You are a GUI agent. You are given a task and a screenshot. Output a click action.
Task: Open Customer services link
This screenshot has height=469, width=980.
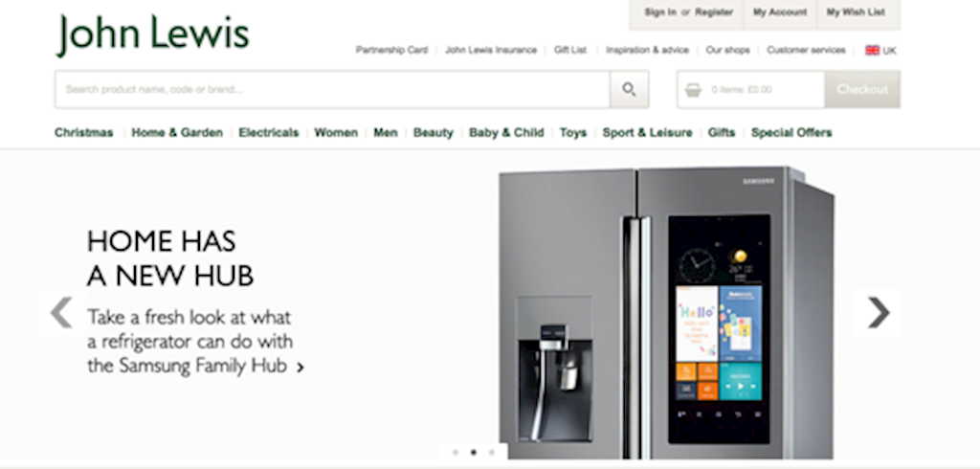coord(806,50)
